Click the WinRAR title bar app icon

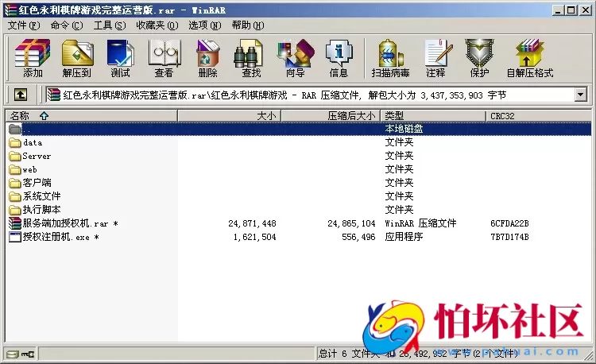[x=10, y=10]
